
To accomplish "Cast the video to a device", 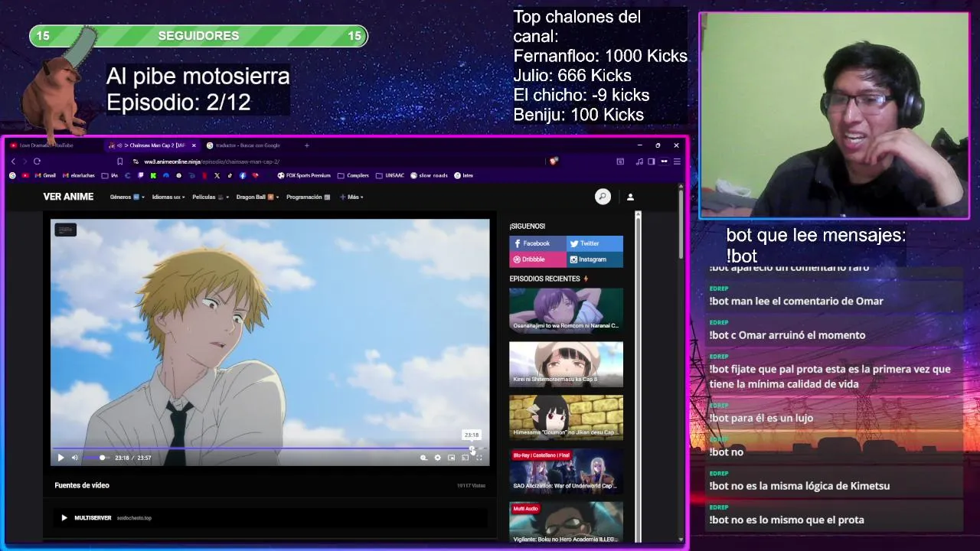I will coord(465,458).
